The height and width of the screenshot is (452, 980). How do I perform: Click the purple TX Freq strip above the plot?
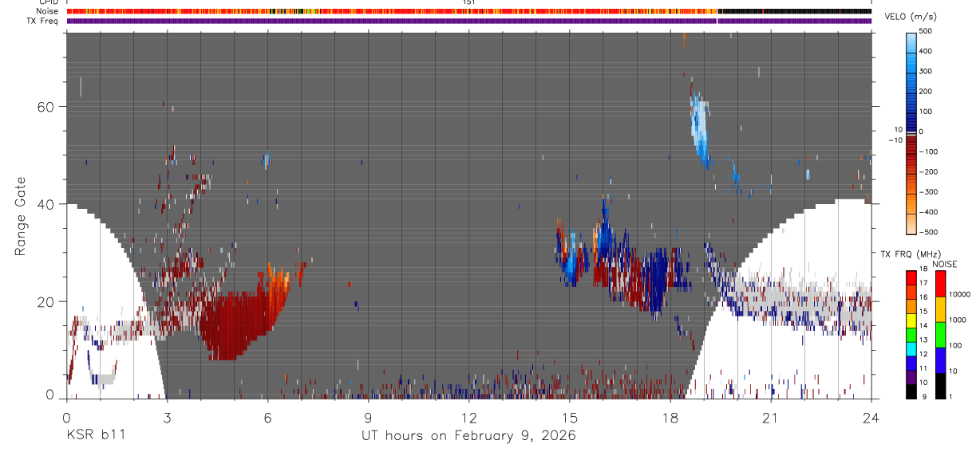tap(468, 21)
